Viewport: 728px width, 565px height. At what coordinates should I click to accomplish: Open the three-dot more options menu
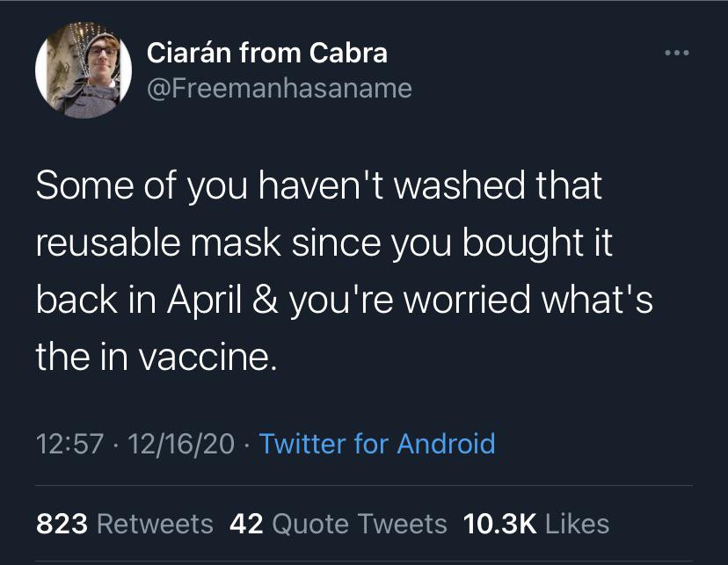pyautogui.click(x=678, y=54)
